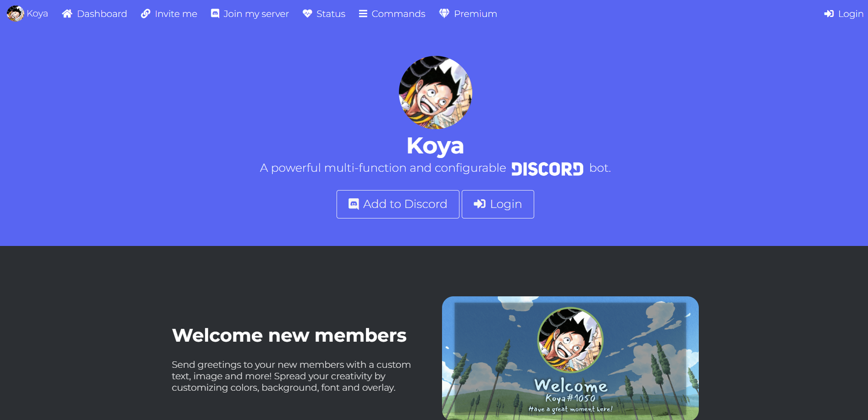Click the Add to Discord button

(x=398, y=204)
